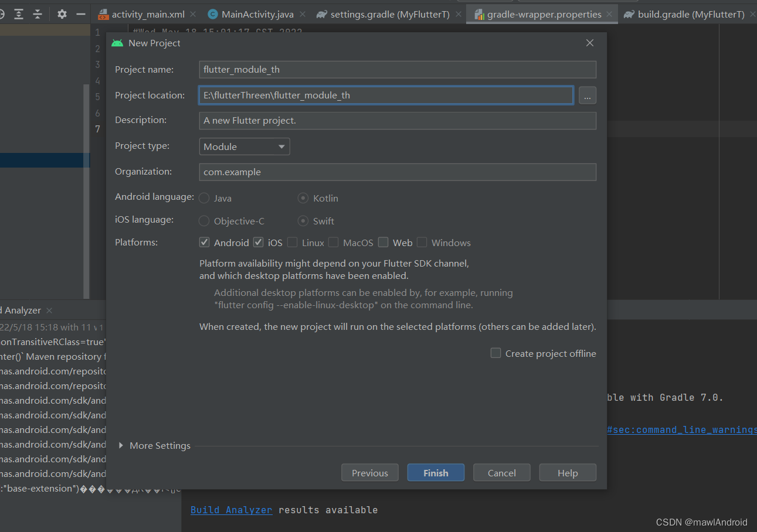This screenshot has width=757, height=532.
Task: Click line number 7 in editor gutter
Action: click(x=97, y=129)
